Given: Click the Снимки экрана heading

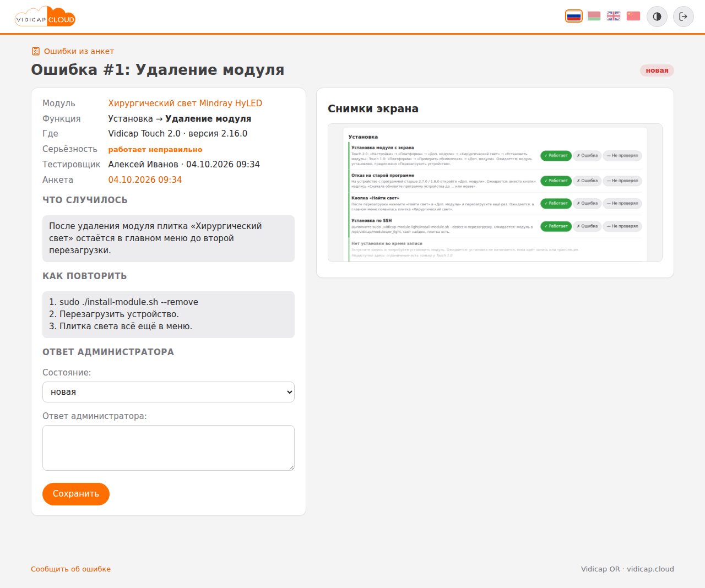Looking at the screenshot, I should 373,108.
